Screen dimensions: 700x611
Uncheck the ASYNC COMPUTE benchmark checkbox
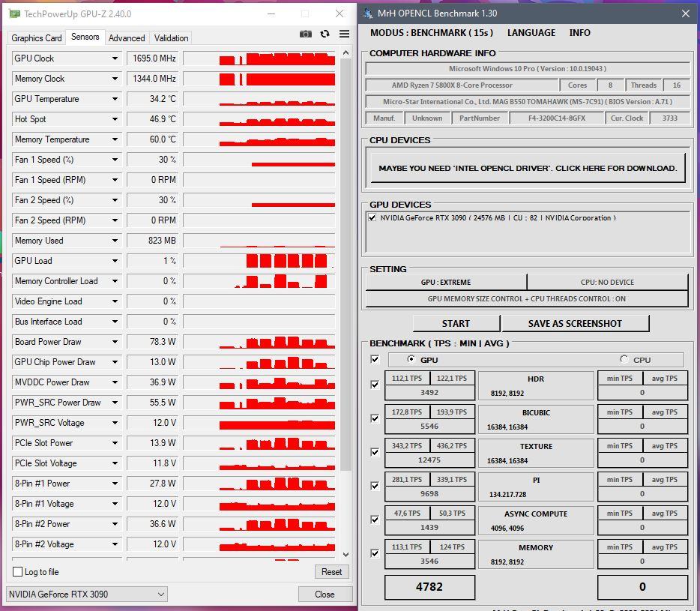(375, 520)
